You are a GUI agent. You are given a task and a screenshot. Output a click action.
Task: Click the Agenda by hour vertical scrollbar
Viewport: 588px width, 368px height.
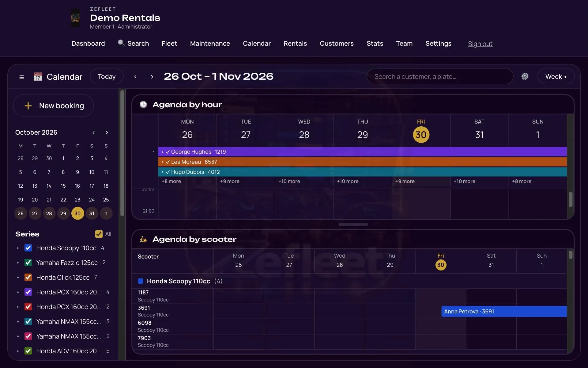(x=571, y=199)
